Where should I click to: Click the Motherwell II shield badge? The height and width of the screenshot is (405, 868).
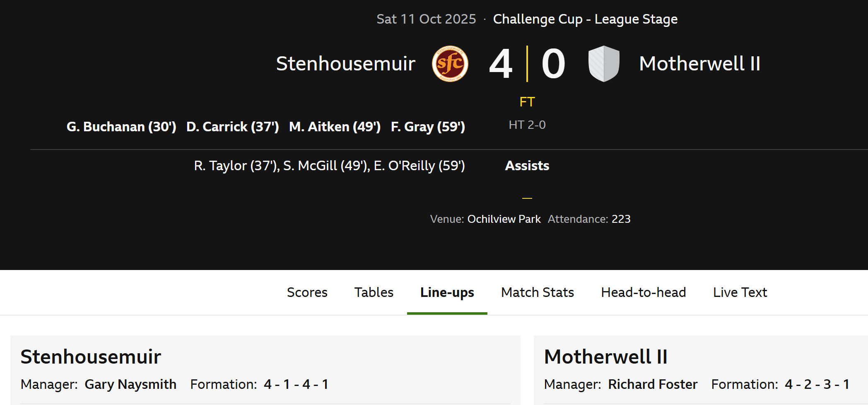point(604,64)
